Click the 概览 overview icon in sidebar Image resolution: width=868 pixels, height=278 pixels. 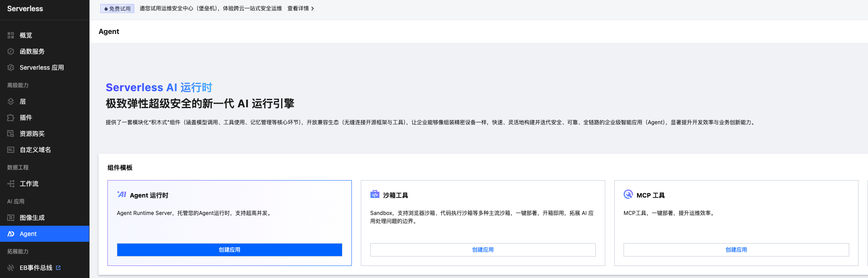(11, 35)
